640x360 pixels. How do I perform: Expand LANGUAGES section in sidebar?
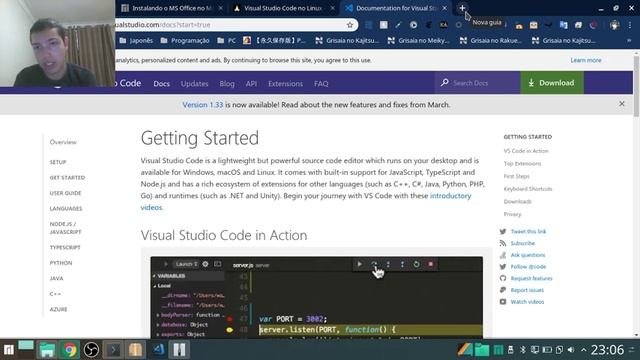(66, 209)
